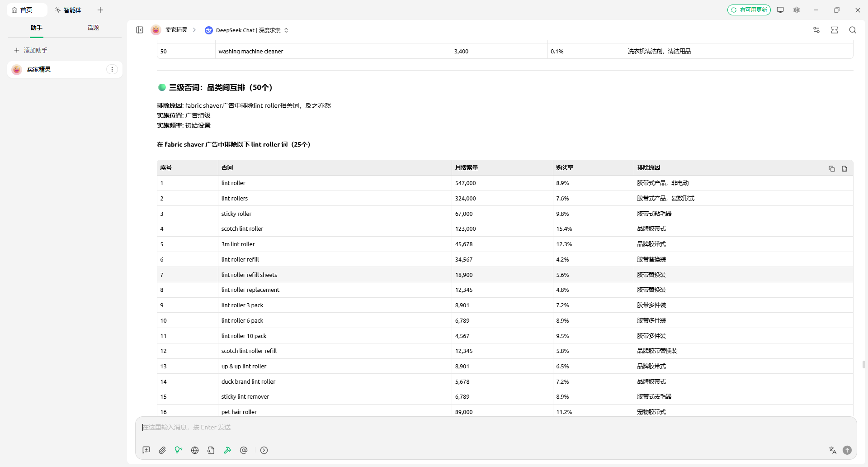
Task: Toggle the sidebar collapse icon
Action: (x=140, y=30)
